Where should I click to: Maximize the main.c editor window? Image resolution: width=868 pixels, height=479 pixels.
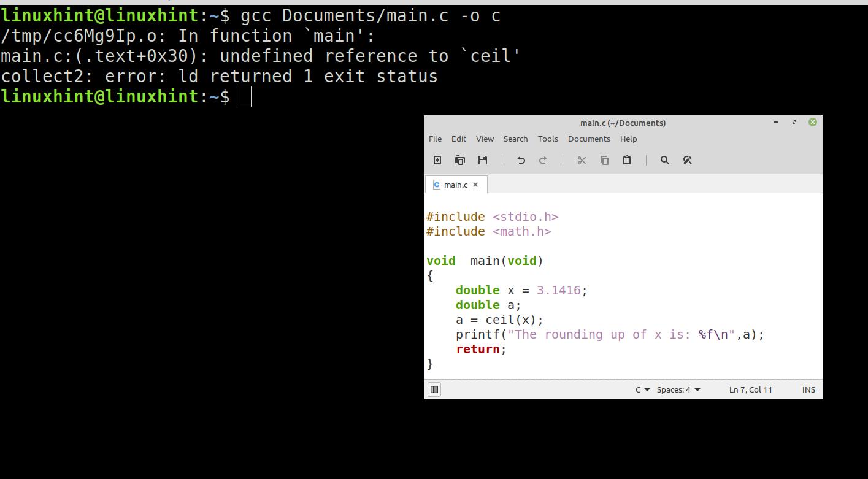(794, 122)
